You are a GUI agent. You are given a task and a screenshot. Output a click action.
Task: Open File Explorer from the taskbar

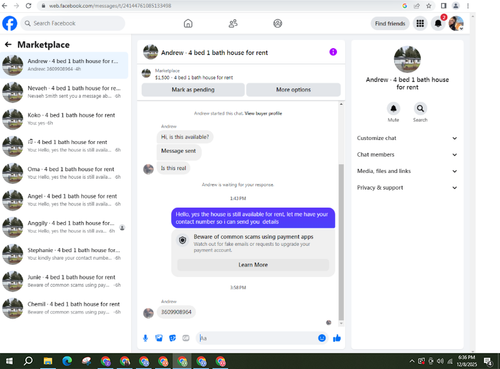click(x=48, y=361)
